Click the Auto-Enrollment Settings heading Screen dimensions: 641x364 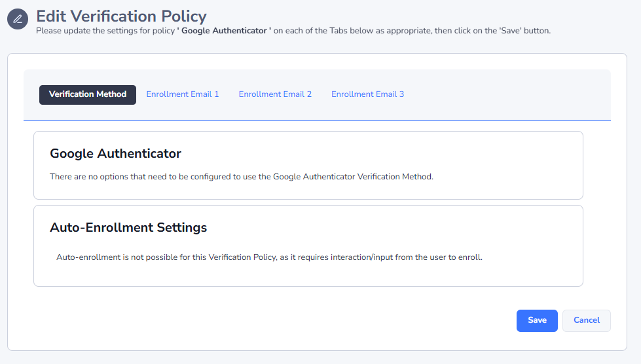(128, 228)
